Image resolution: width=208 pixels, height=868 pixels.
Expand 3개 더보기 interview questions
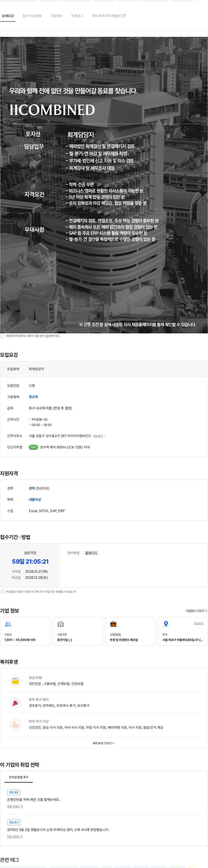pos(15,806)
